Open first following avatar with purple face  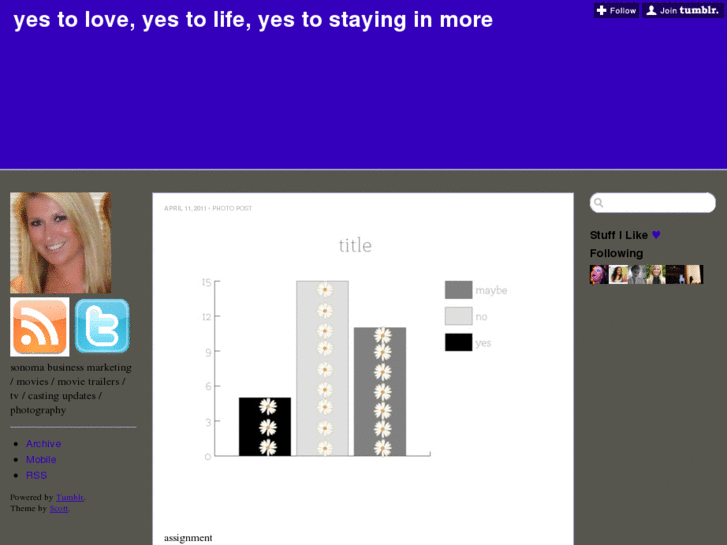(x=599, y=275)
